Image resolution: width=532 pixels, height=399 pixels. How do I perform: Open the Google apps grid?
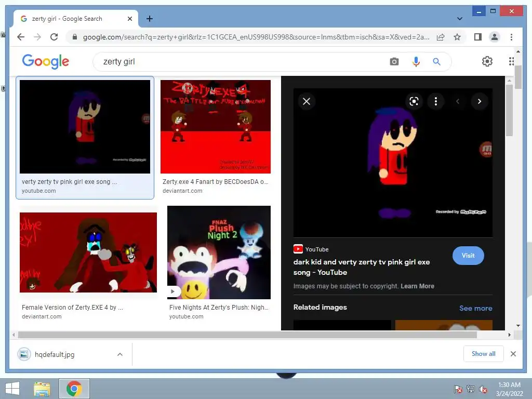(x=511, y=61)
